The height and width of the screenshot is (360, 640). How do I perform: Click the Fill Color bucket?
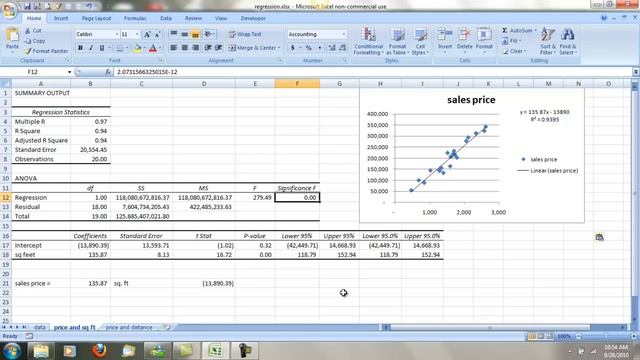click(x=138, y=48)
